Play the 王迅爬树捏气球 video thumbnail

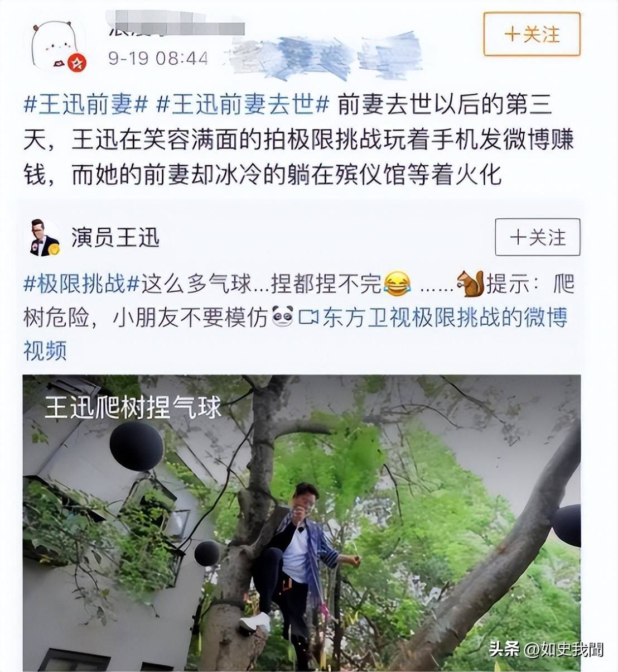click(x=302, y=523)
